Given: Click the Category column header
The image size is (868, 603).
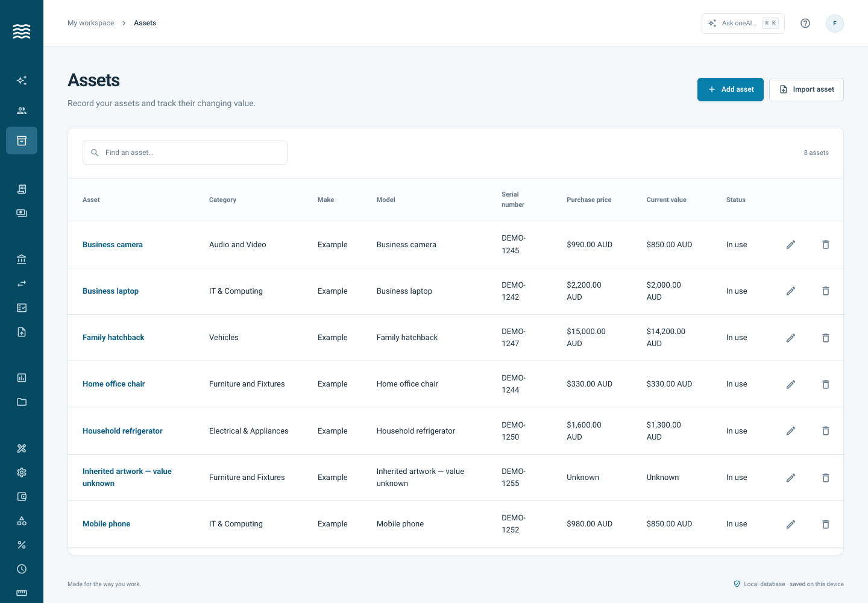Looking at the screenshot, I should click(x=222, y=200).
